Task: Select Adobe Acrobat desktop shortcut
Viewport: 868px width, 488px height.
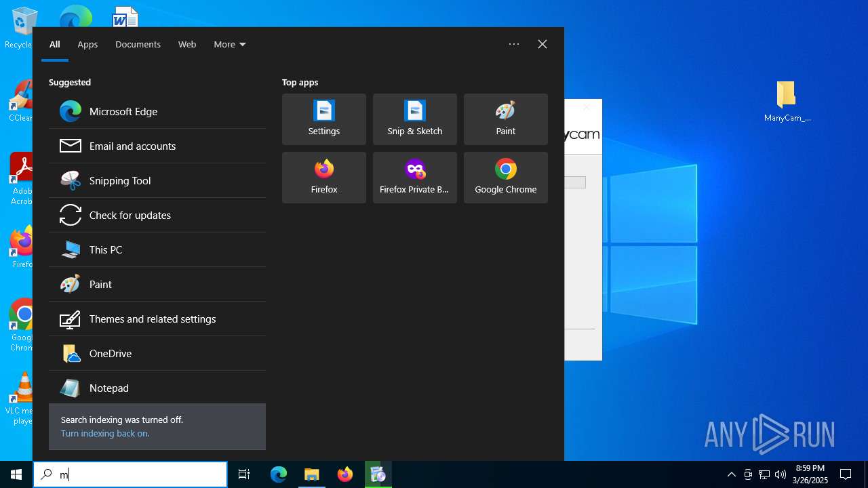Action: (20, 179)
